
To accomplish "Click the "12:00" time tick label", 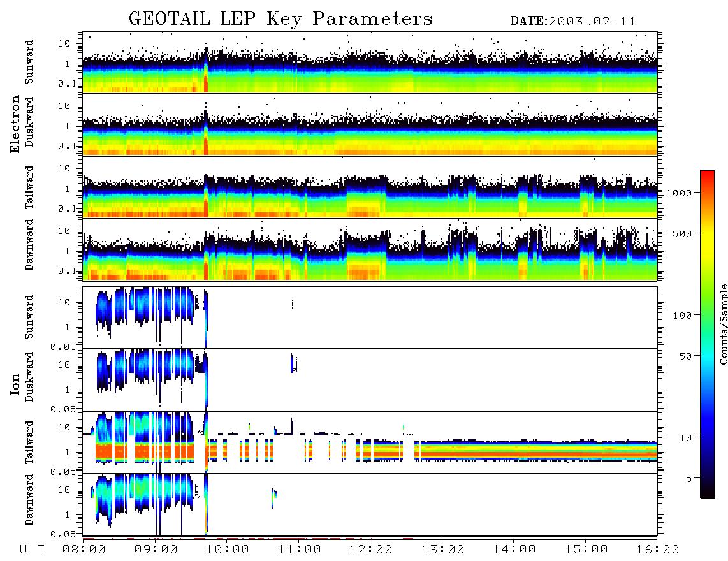I will click(x=371, y=550).
